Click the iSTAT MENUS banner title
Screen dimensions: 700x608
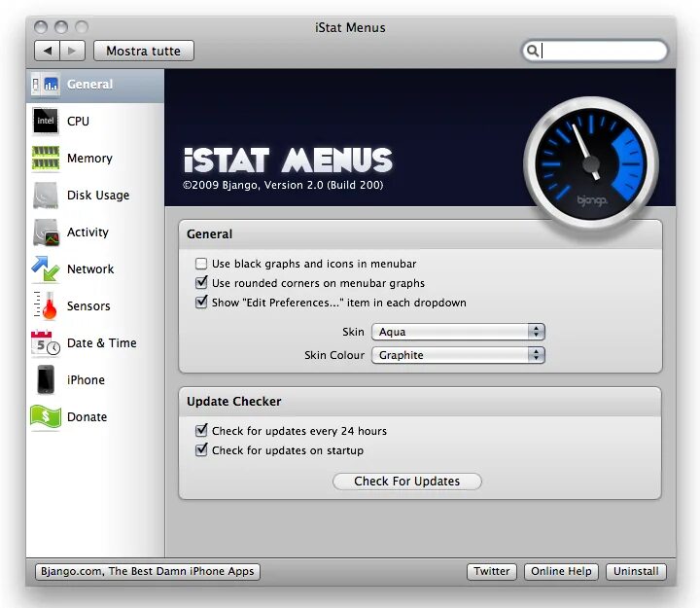[288, 160]
